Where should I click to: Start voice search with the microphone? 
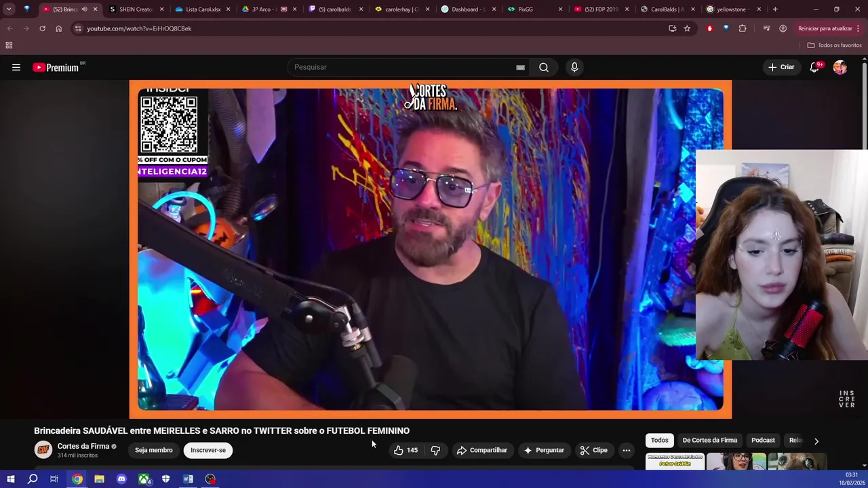tap(574, 67)
